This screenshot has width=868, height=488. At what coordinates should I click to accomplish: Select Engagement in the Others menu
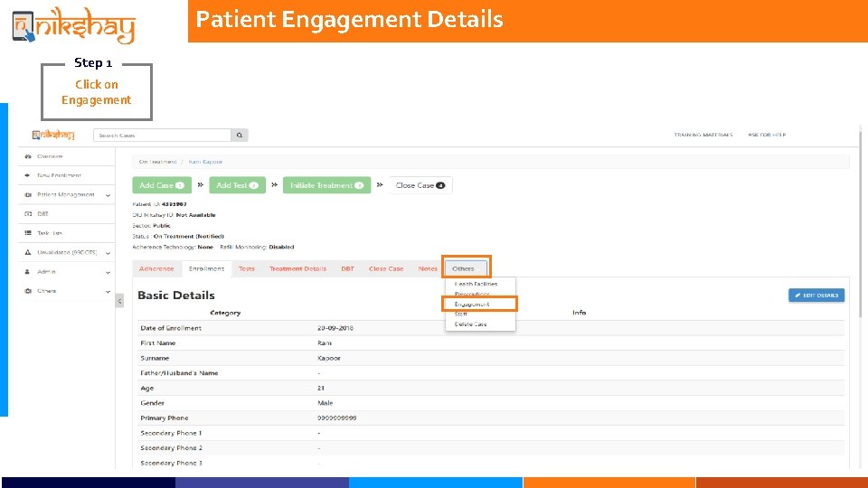pyautogui.click(x=472, y=305)
